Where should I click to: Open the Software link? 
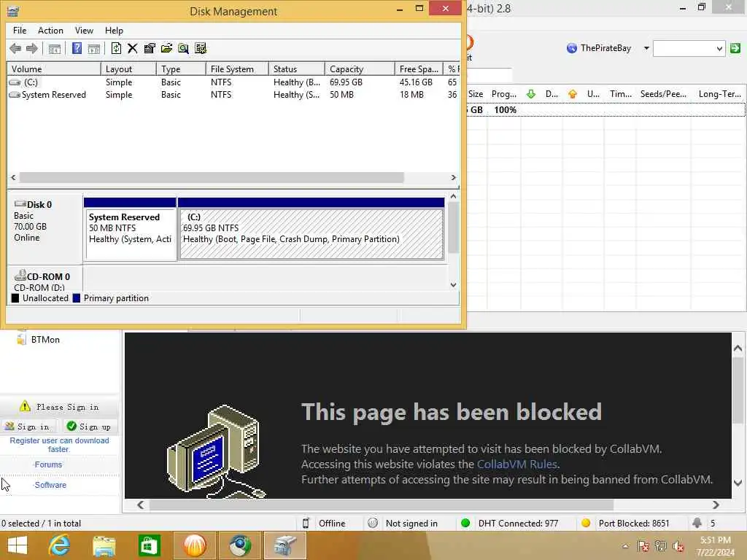click(x=50, y=485)
